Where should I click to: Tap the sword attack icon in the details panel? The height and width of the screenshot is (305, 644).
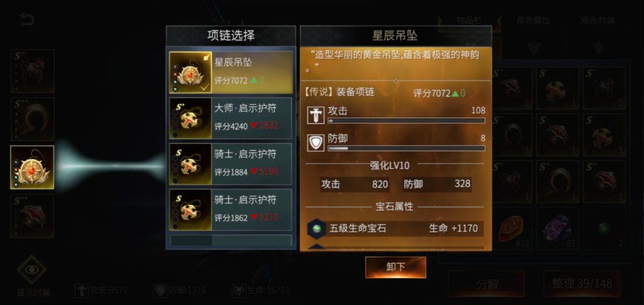(x=315, y=115)
